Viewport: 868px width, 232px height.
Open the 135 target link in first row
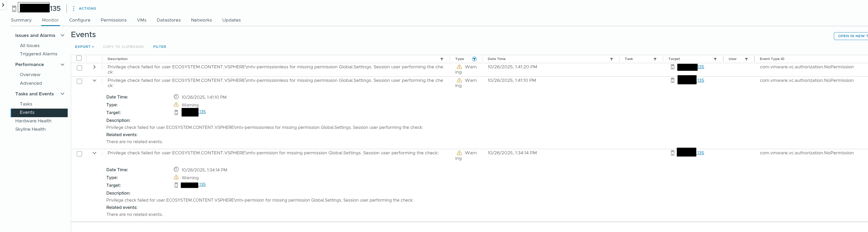tap(701, 67)
